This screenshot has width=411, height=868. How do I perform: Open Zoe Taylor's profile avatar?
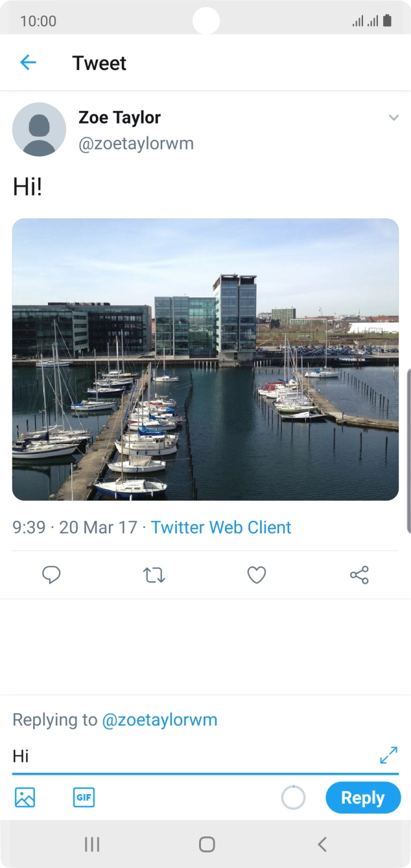pyautogui.click(x=39, y=130)
